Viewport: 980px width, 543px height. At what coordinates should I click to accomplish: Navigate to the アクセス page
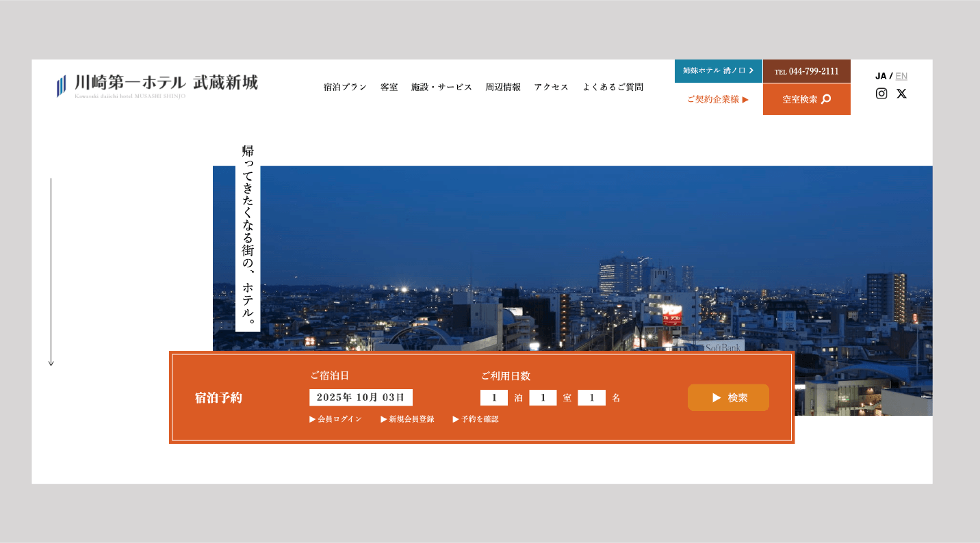551,87
